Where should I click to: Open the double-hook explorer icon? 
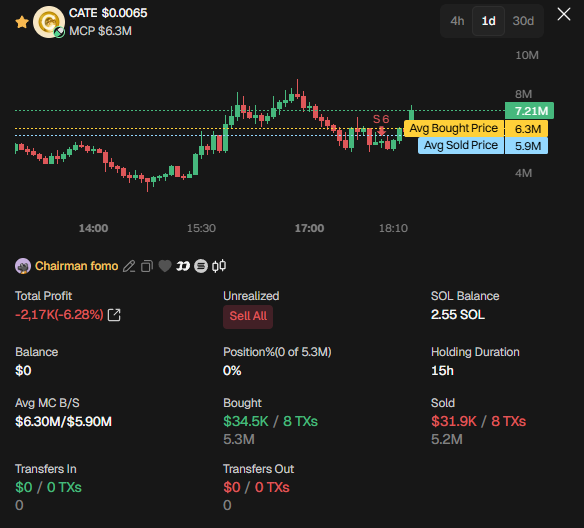182,266
